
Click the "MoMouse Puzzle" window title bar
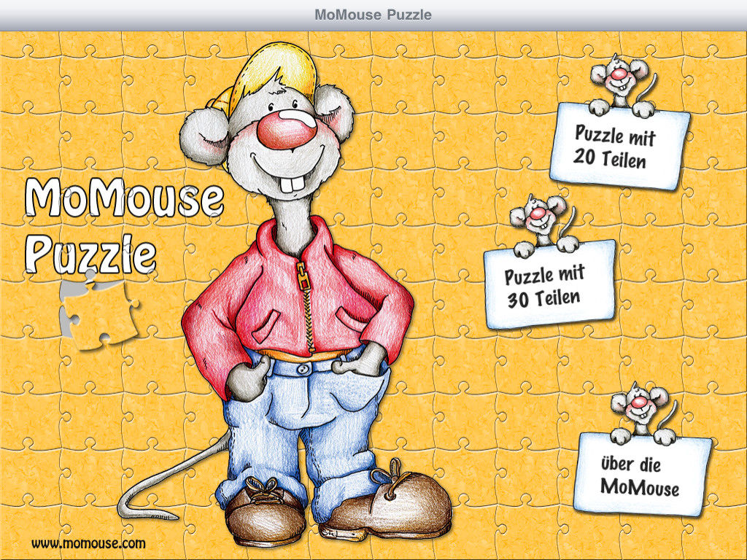point(373,15)
